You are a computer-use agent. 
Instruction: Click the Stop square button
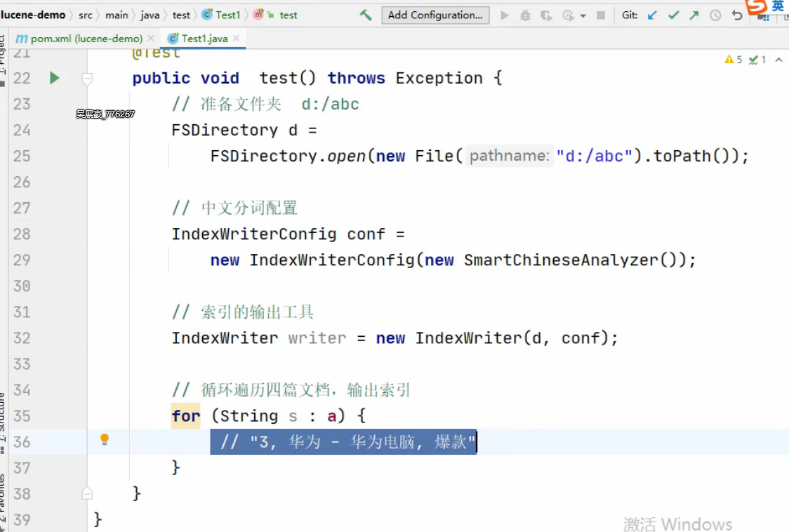tap(601, 15)
